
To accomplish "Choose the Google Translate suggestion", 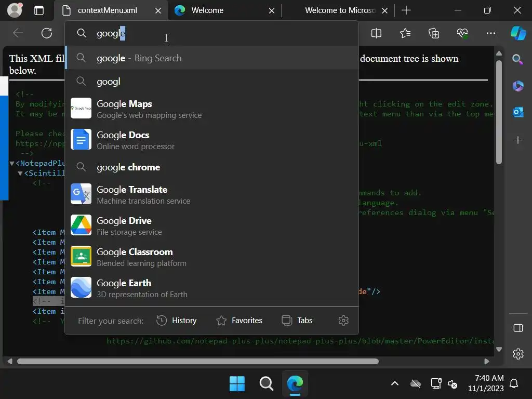I will (x=212, y=194).
